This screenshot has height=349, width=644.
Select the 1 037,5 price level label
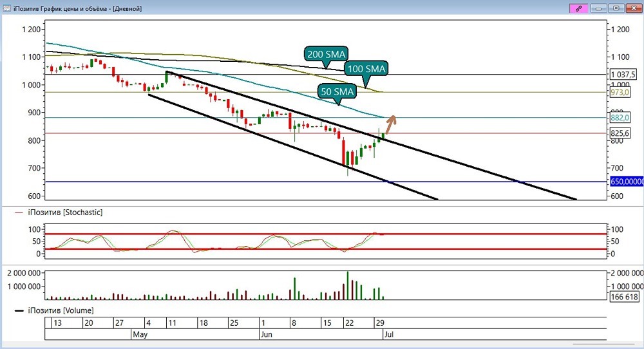coord(623,74)
